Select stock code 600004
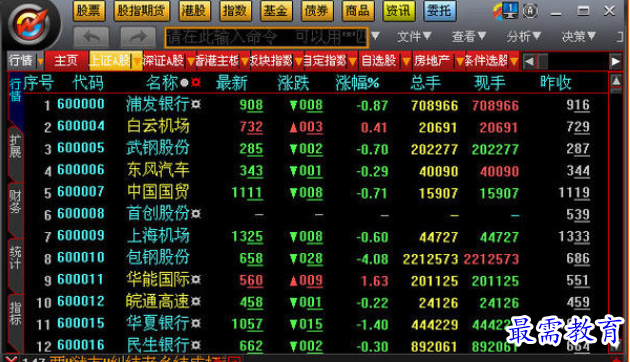 tap(81, 126)
